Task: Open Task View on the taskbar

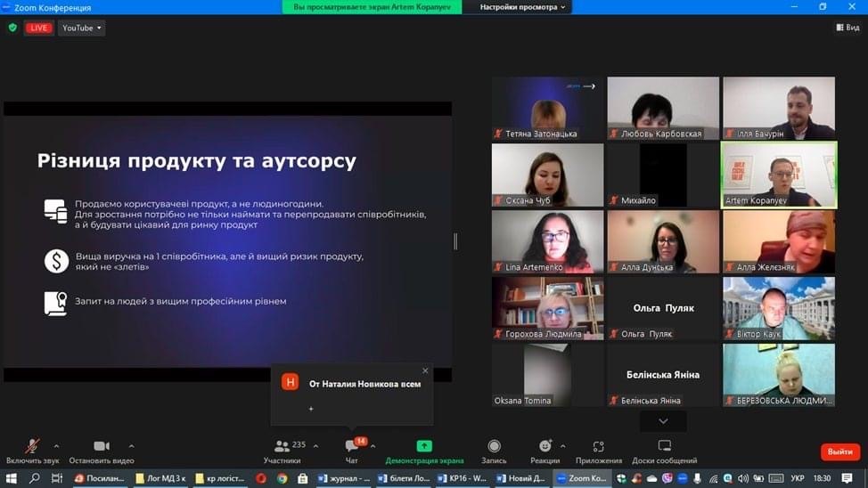Action: point(56,478)
